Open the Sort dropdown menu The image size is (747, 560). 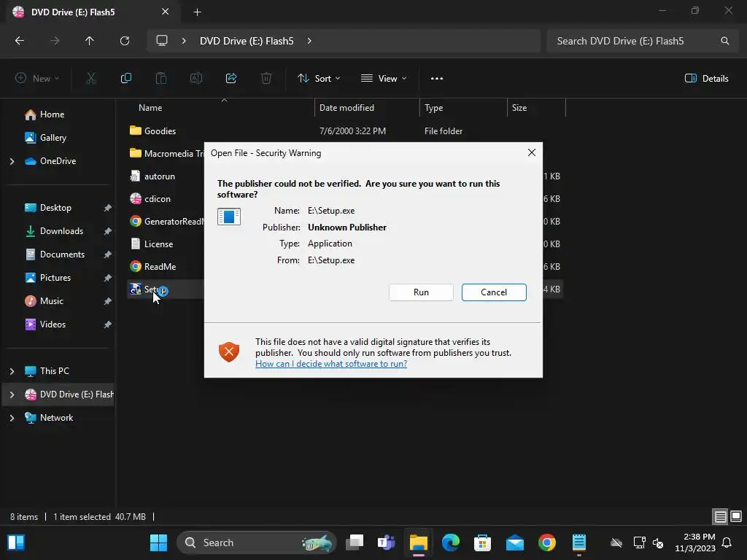[x=319, y=79]
